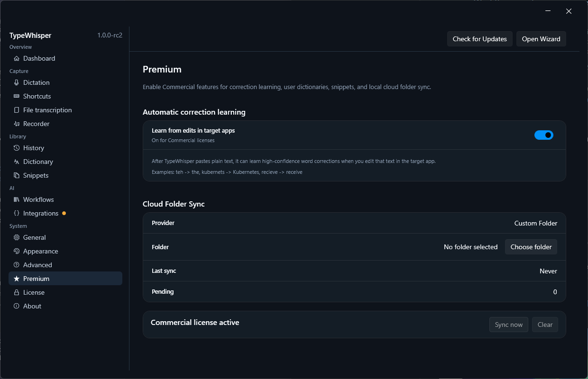The width and height of the screenshot is (588, 379).
Task: Click the General gear icon
Action: (x=17, y=237)
